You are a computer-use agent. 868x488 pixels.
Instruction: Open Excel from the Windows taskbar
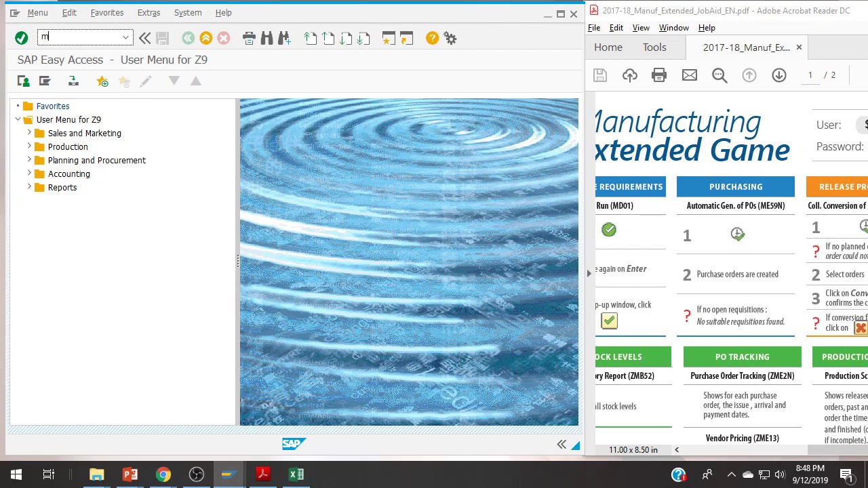(296, 474)
